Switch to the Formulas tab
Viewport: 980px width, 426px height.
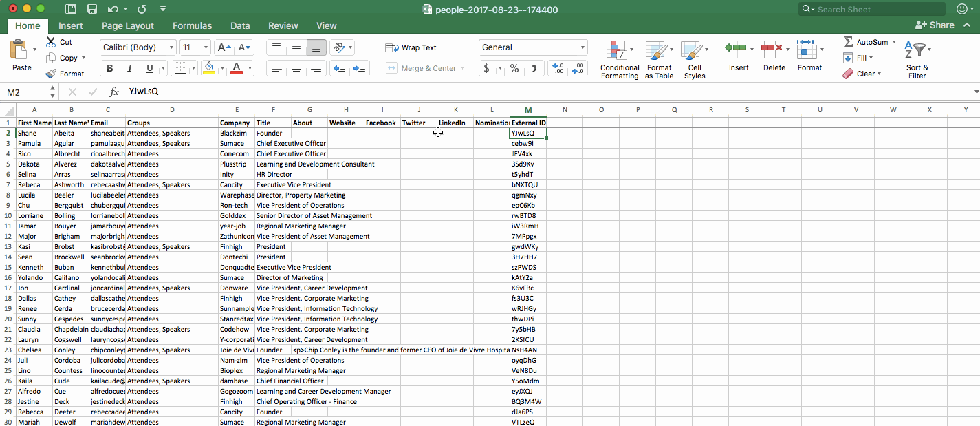point(192,25)
